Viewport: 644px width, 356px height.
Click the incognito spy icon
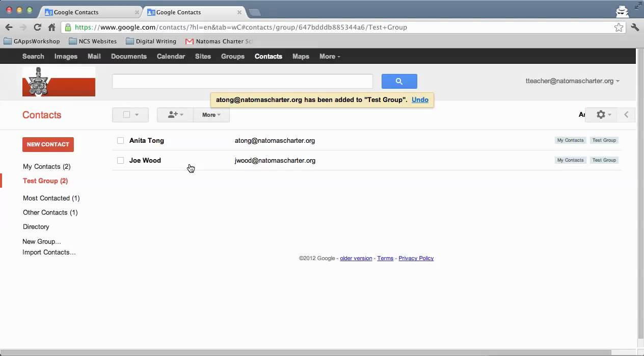(622, 11)
